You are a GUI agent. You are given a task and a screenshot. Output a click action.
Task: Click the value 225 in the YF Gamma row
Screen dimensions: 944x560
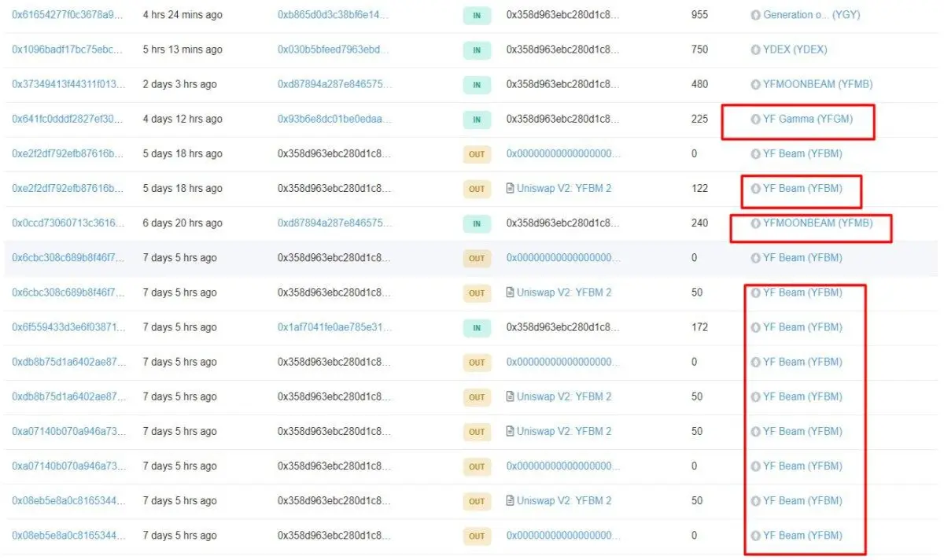point(699,119)
